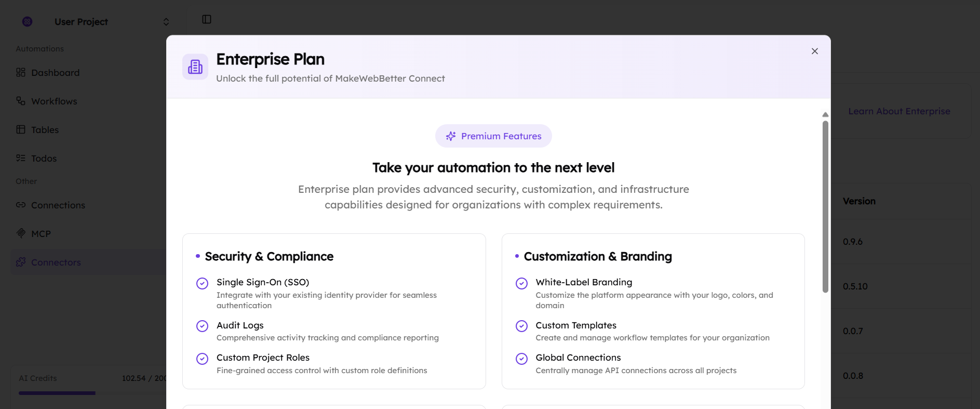This screenshot has width=980, height=409.
Task: Open the Learn About Enterprise link
Action: point(899,111)
